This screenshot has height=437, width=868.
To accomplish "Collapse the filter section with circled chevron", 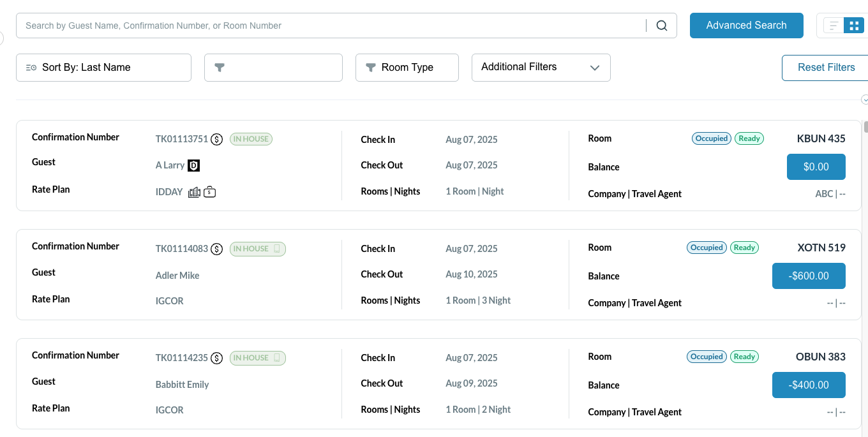I will [865, 100].
